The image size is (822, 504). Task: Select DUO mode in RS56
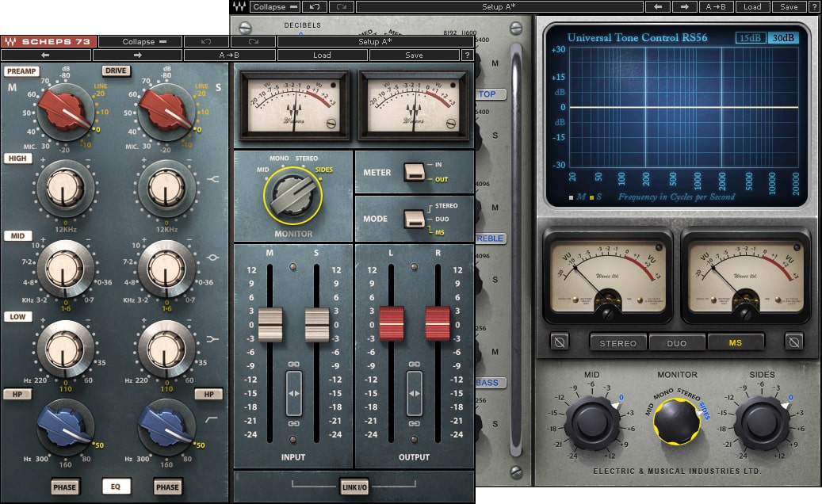[677, 342]
